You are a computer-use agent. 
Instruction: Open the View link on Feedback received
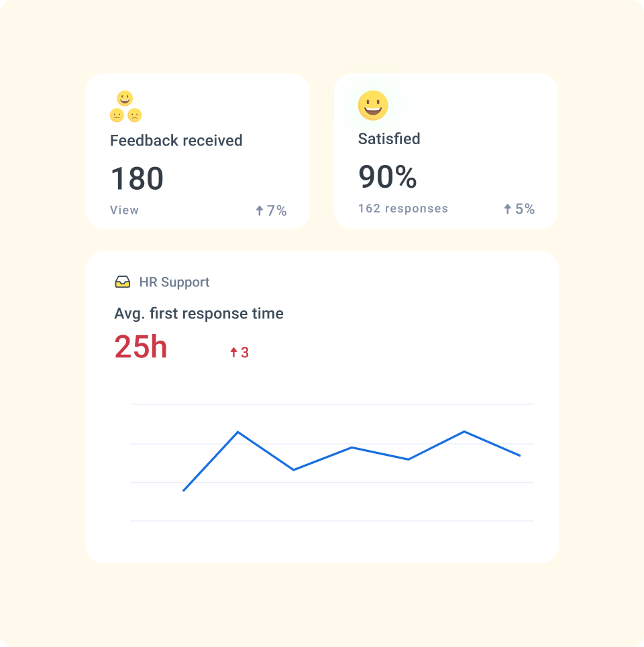[124, 210]
